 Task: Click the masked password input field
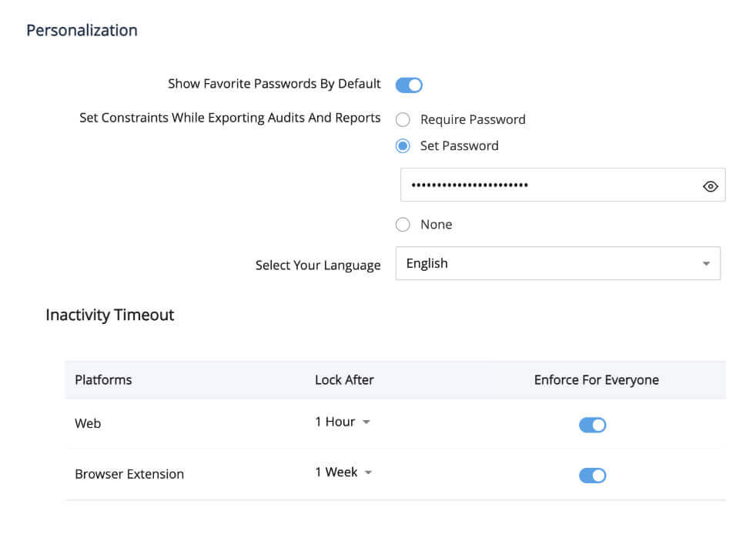pos(539,185)
